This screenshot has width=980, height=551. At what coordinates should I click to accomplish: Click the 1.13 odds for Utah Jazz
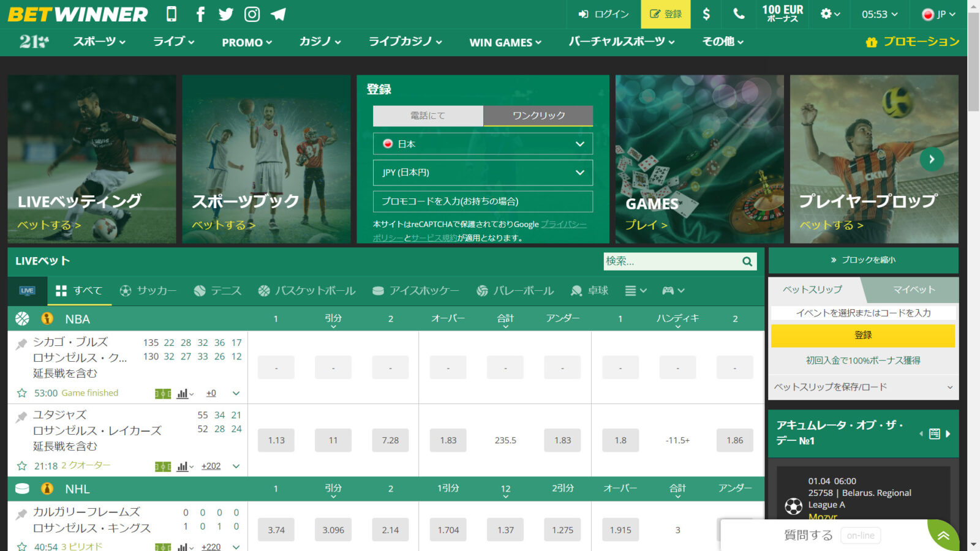coord(276,440)
